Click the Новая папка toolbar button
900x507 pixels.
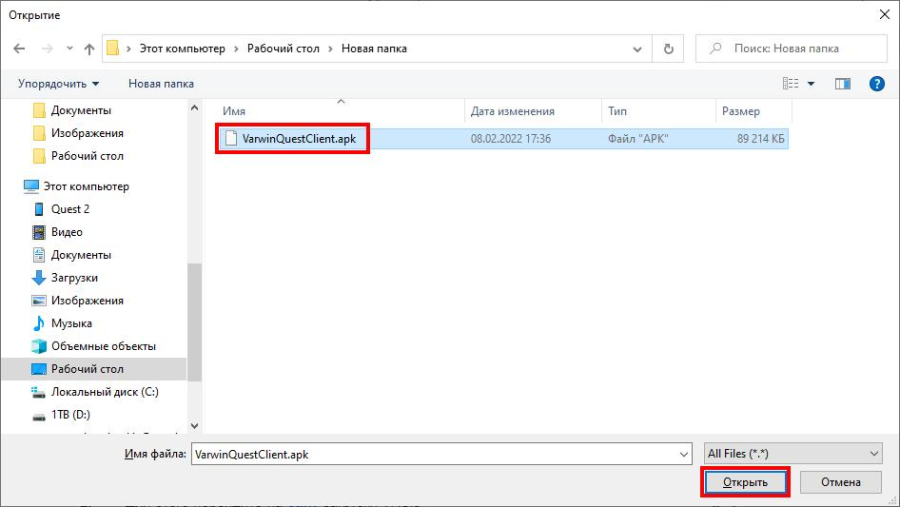161,84
